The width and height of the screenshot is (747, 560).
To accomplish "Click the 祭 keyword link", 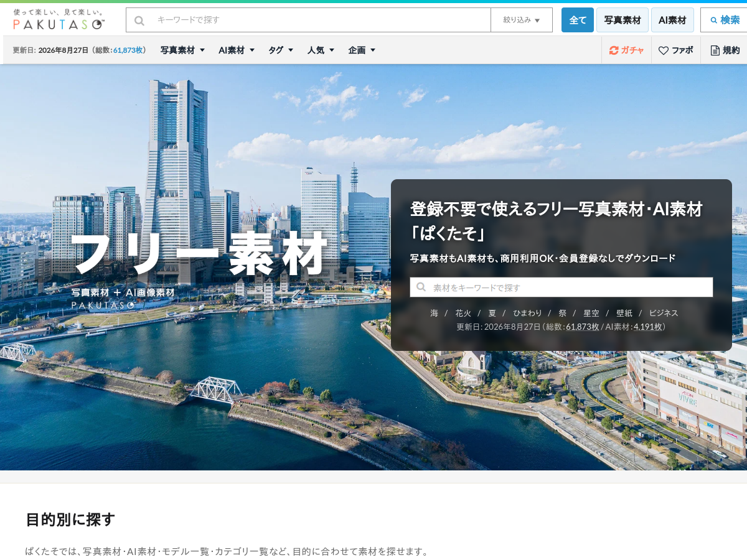I will [563, 313].
